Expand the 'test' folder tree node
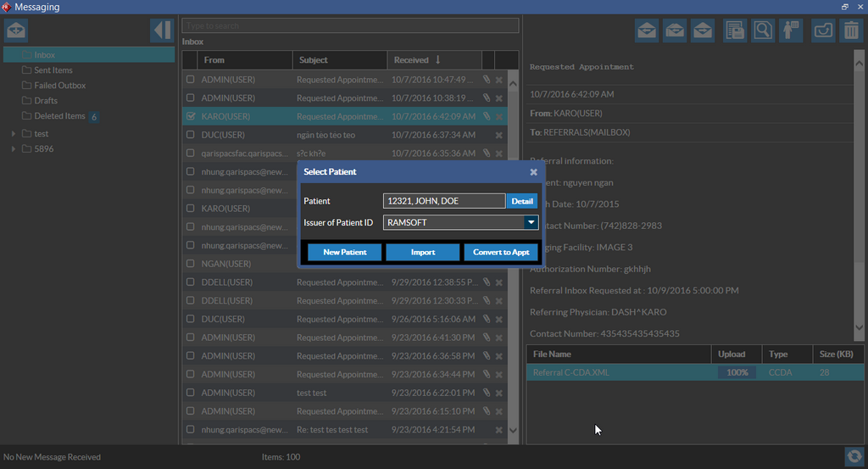This screenshot has height=469, width=868. coord(14,134)
